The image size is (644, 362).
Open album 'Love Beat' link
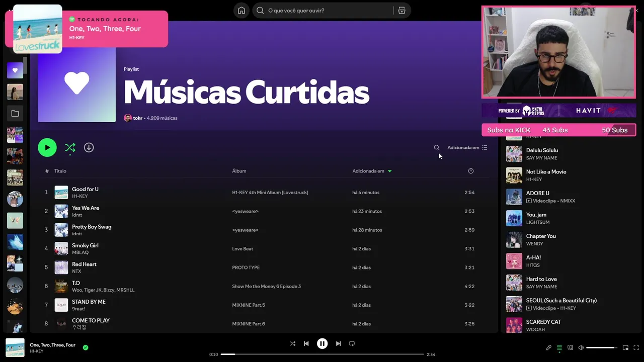pyautogui.click(x=243, y=249)
